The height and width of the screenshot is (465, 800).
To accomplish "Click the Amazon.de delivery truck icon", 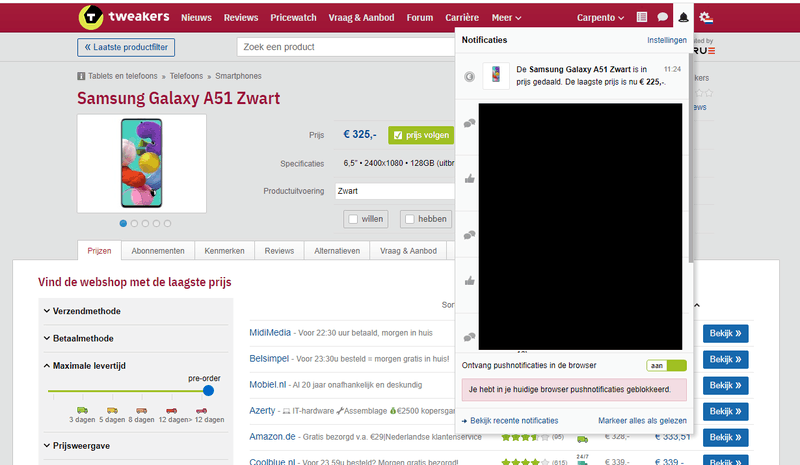I will tap(582, 438).
